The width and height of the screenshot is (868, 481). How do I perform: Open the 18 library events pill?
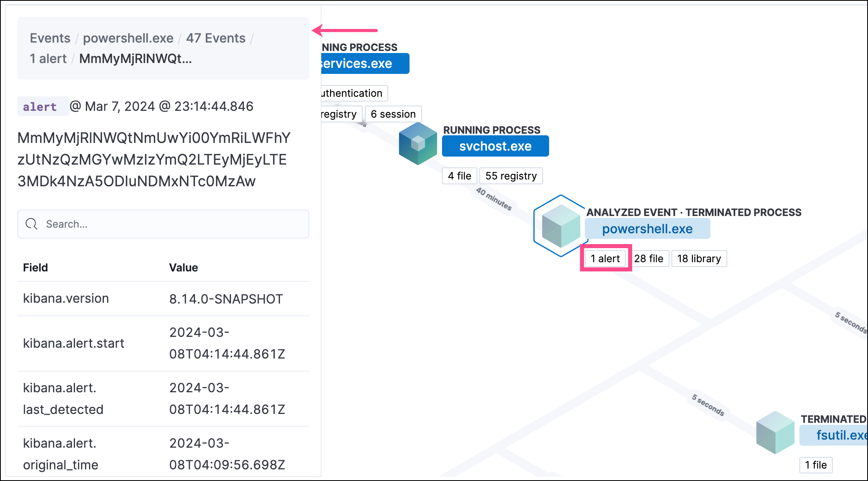[x=699, y=259]
